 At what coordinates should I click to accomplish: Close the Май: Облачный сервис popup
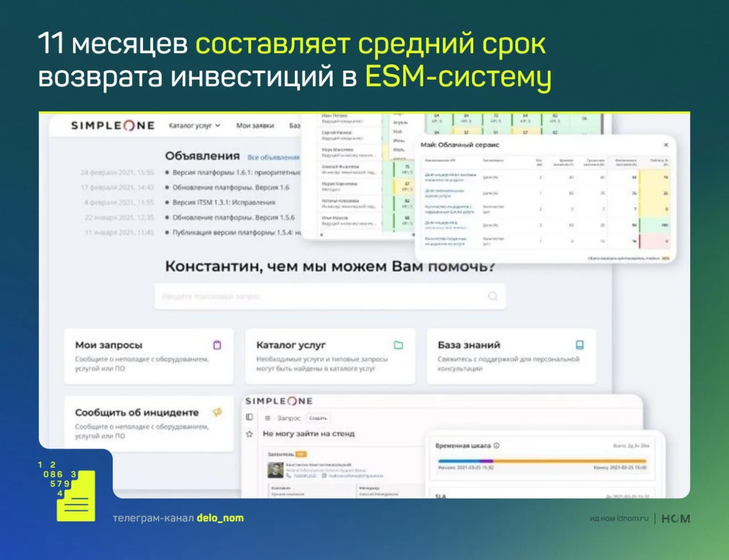click(666, 145)
